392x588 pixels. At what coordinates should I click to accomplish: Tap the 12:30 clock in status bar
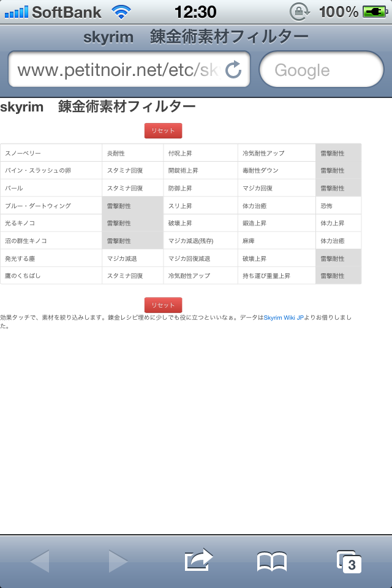point(195,12)
